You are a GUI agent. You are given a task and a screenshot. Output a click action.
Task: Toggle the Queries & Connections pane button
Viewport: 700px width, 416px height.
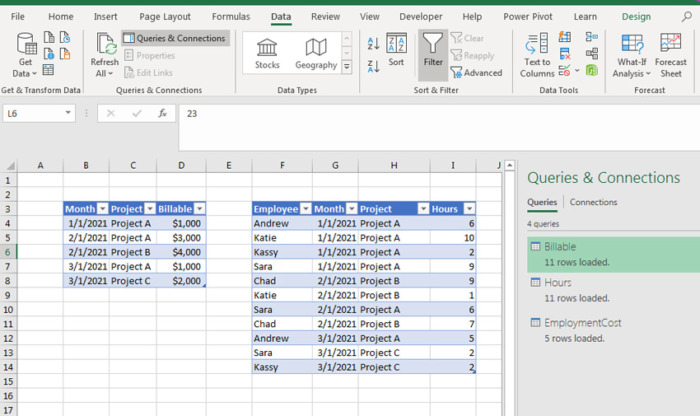coord(175,38)
